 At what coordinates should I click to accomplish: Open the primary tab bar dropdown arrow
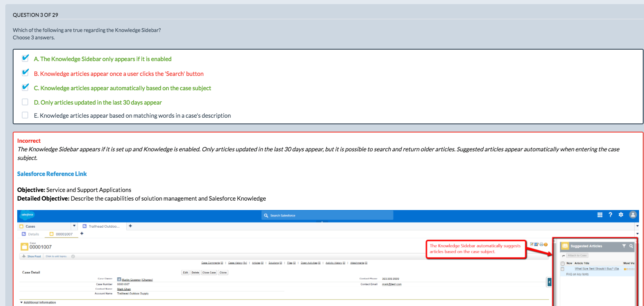[x=637, y=226]
